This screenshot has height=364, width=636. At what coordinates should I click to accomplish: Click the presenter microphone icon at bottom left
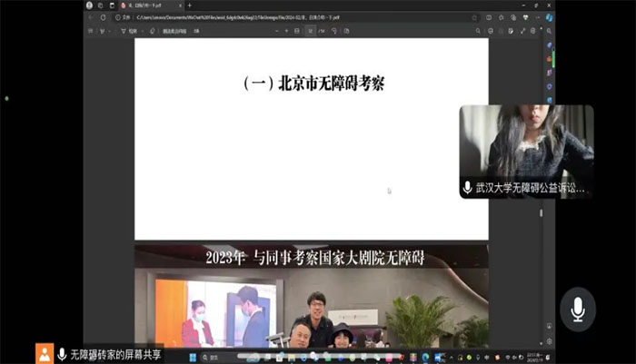(62, 353)
